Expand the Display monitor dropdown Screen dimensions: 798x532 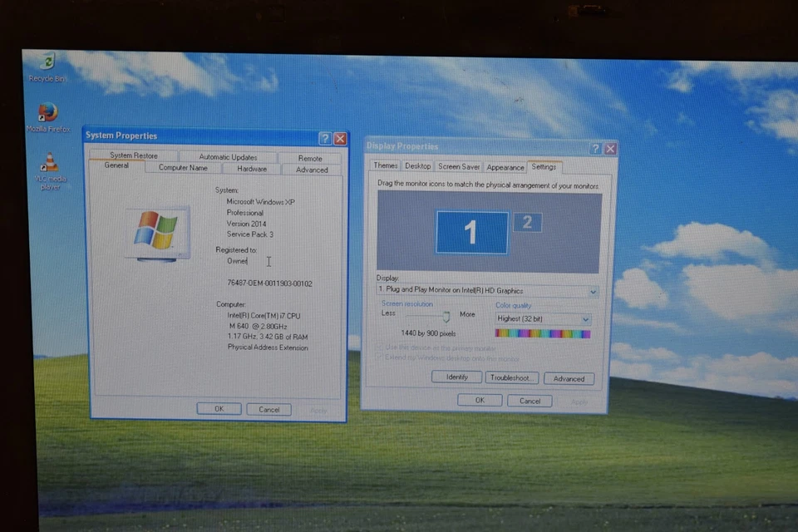tap(487, 291)
